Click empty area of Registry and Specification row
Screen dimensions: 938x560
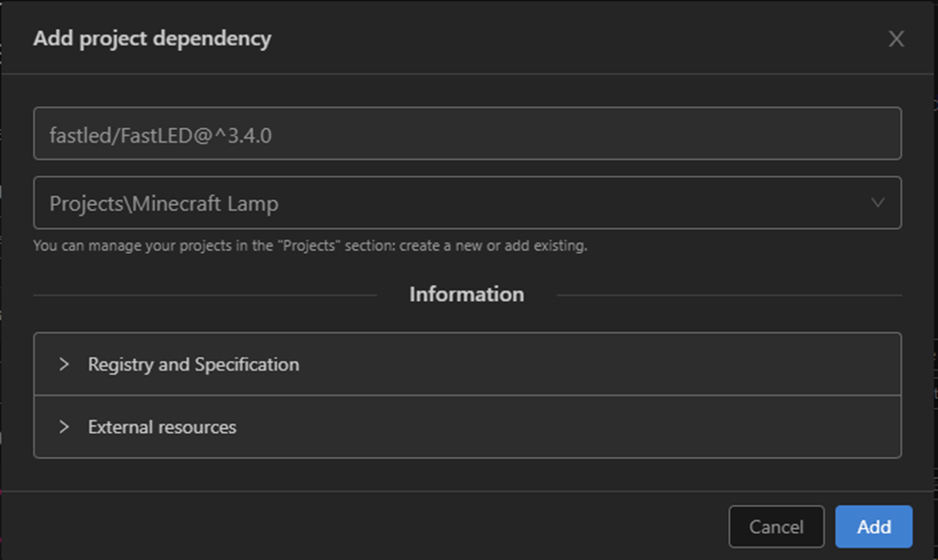[596, 365]
